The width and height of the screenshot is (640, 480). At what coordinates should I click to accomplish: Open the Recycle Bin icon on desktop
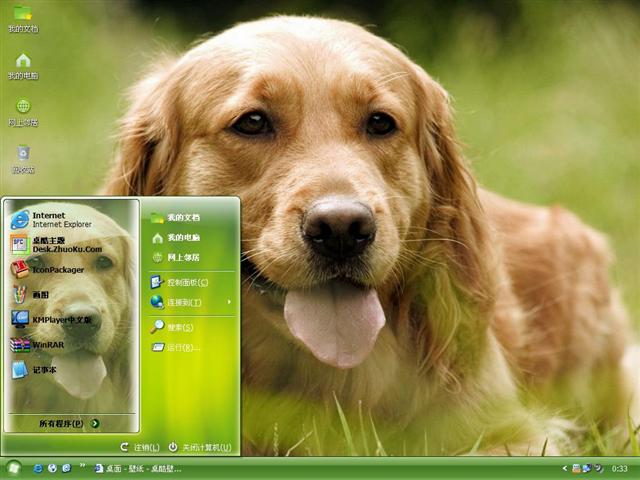pyautogui.click(x=23, y=159)
